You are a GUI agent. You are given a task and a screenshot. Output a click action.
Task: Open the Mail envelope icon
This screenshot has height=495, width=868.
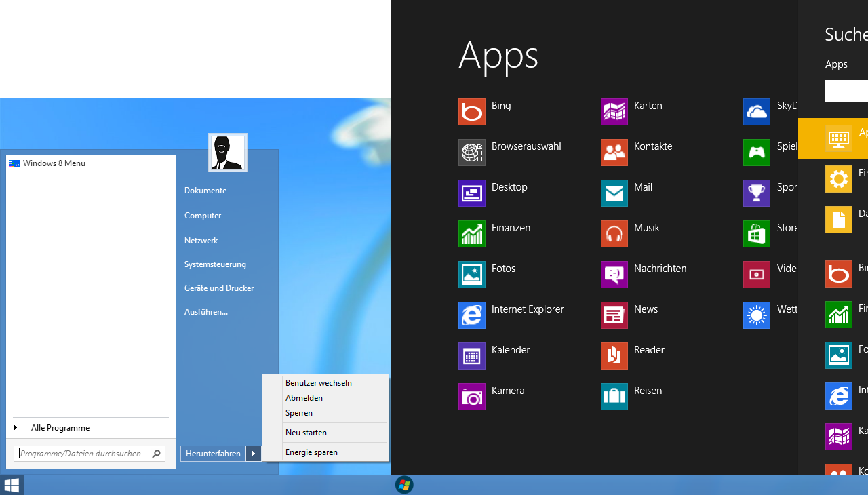(x=614, y=193)
